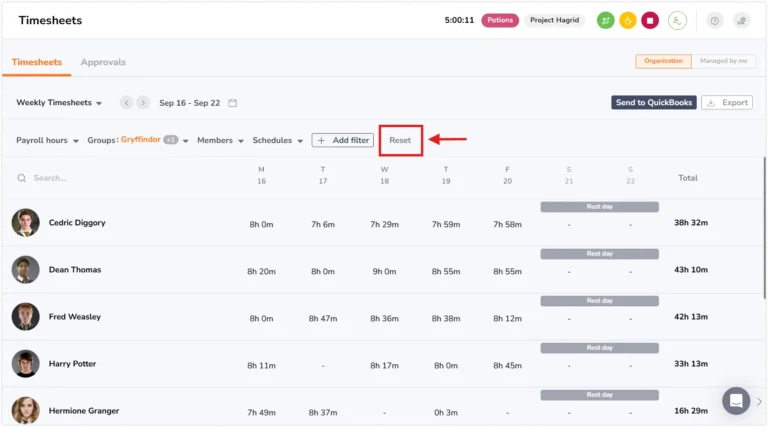The width and height of the screenshot is (768, 427).
Task: Export the timesheets
Action: click(x=727, y=102)
